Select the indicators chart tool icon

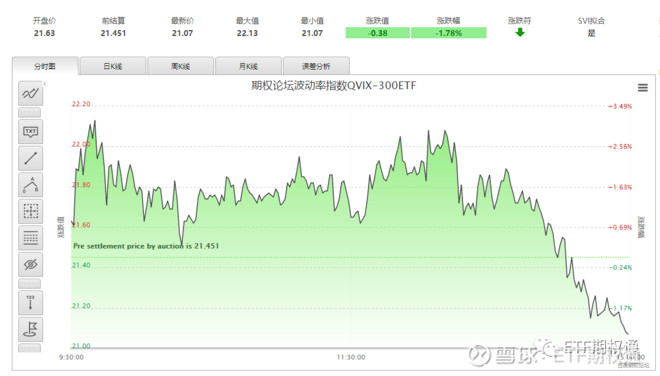tap(30, 93)
